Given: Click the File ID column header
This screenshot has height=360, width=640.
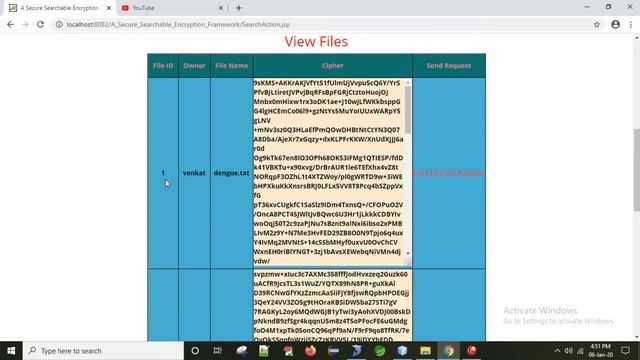Looking at the screenshot, I should pyautogui.click(x=163, y=66).
